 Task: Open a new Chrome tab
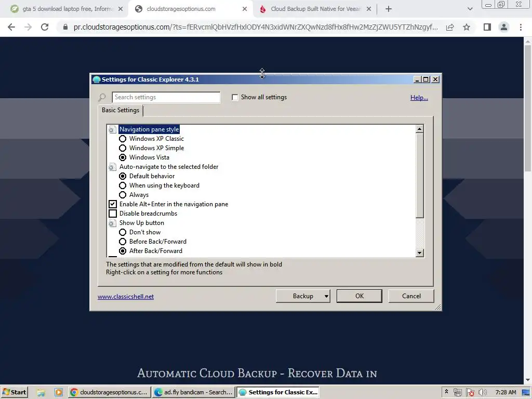pyautogui.click(x=389, y=9)
